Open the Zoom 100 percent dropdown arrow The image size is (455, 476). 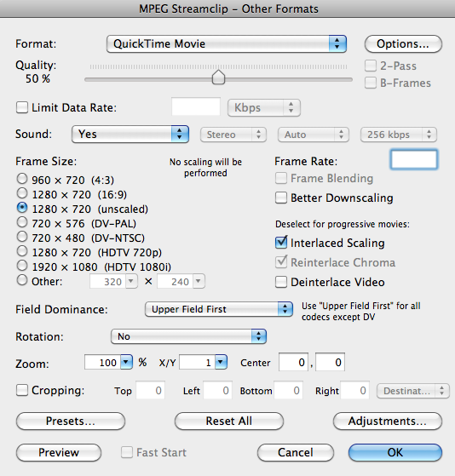point(126,362)
